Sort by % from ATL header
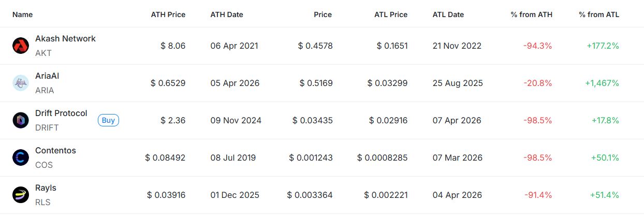This screenshot has height=215, width=644. tap(599, 15)
